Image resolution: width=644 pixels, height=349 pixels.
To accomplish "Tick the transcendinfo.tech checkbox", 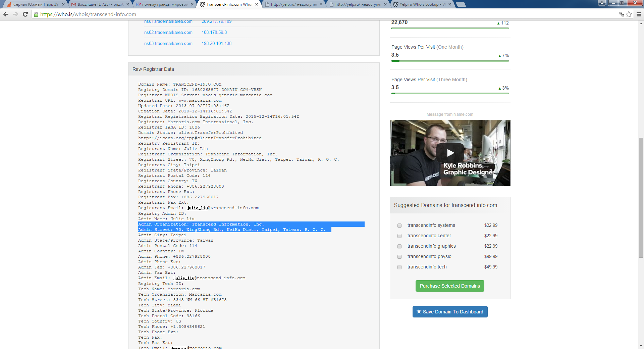I will pos(399,267).
